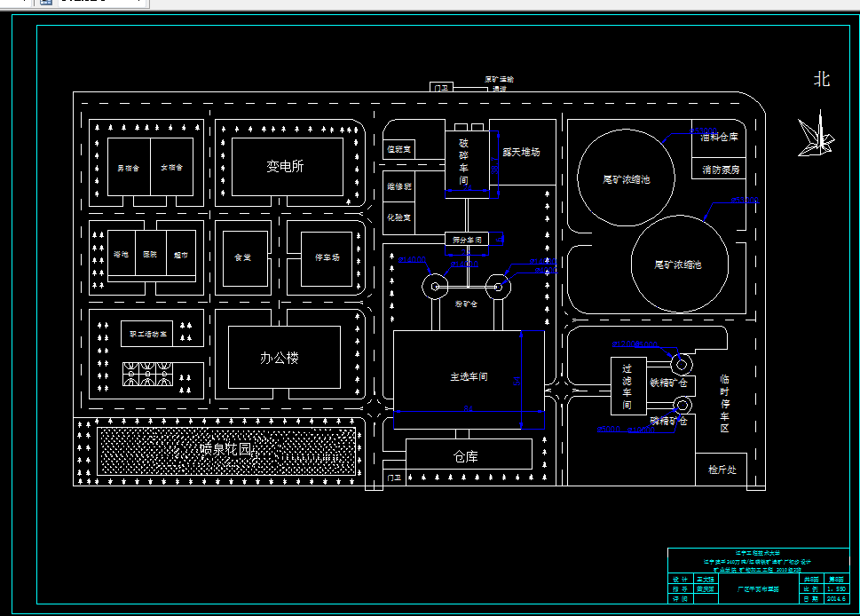Select the 消防泵房 label
This screenshot has height=616, width=860.
(722, 170)
